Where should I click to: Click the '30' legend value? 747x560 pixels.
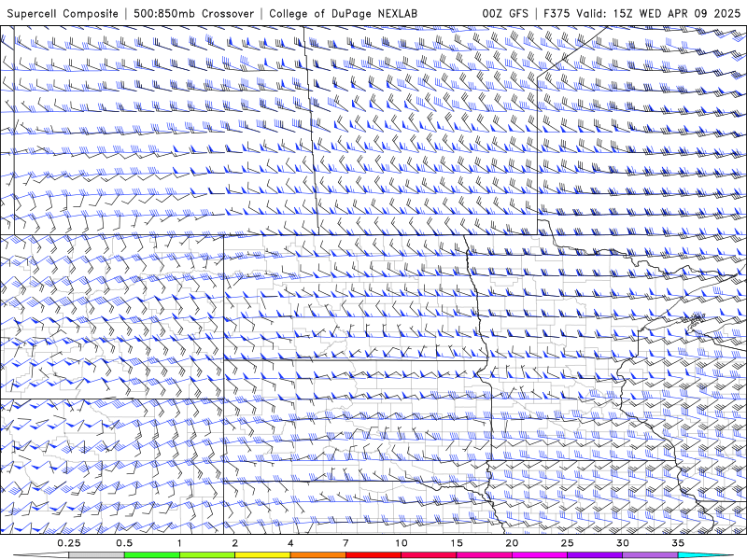[622, 543]
